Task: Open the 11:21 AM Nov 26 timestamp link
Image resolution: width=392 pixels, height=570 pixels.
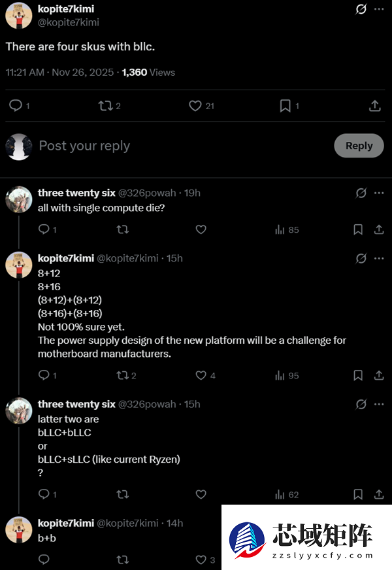Action: 60,73
